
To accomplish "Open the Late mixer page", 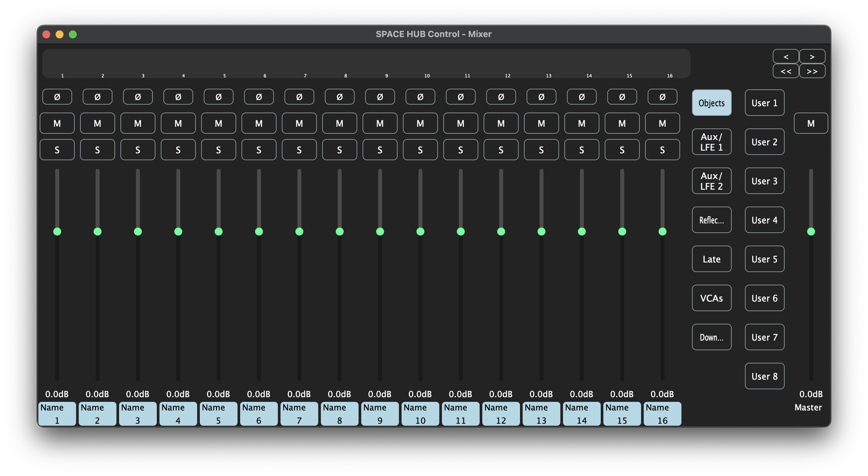I will click(x=711, y=259).
